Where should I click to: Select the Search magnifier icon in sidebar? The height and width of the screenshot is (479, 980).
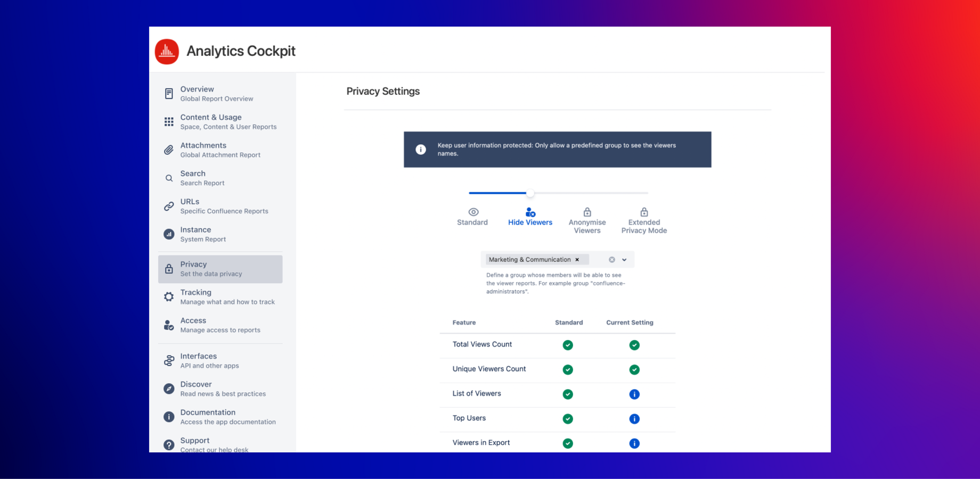168,178
